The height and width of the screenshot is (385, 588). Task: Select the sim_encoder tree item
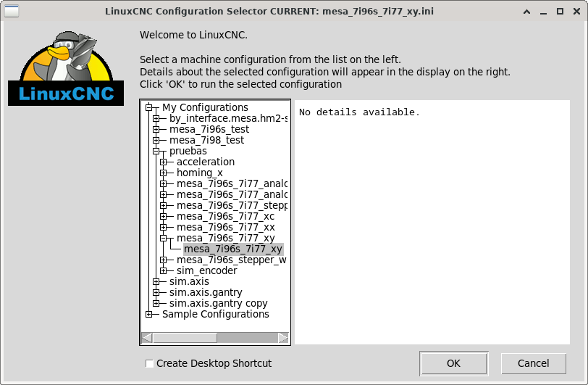click(x=206, y=271)
